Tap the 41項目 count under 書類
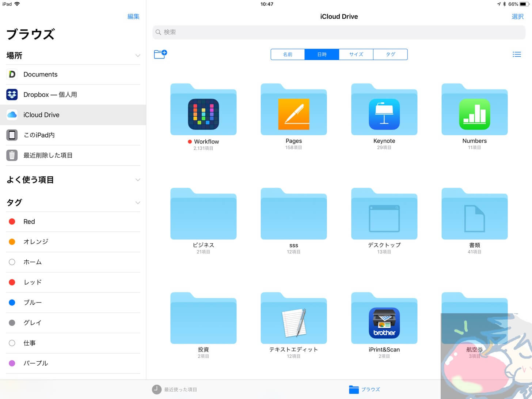The height and width of the screenshot is (399, 532). tap(474, 252)
